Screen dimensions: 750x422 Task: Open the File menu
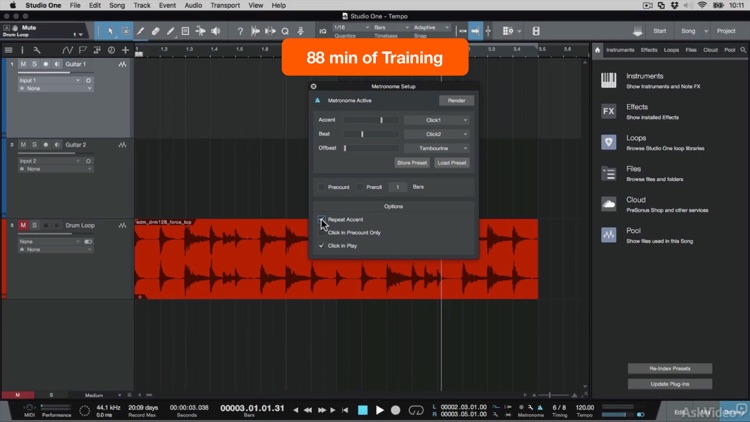pos(75,5)
